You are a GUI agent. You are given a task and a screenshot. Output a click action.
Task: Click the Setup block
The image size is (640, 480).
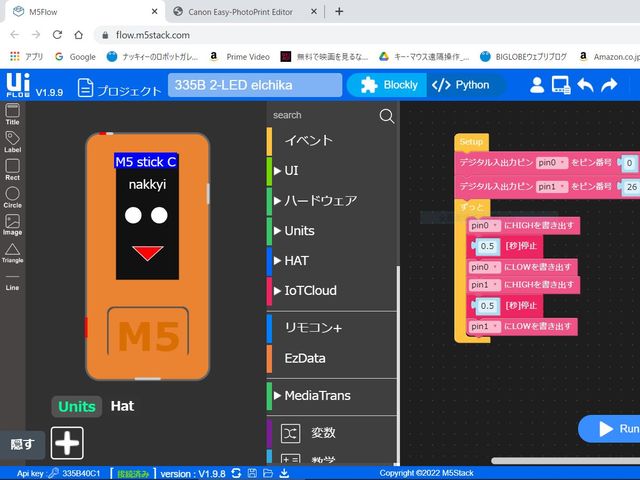471,142
